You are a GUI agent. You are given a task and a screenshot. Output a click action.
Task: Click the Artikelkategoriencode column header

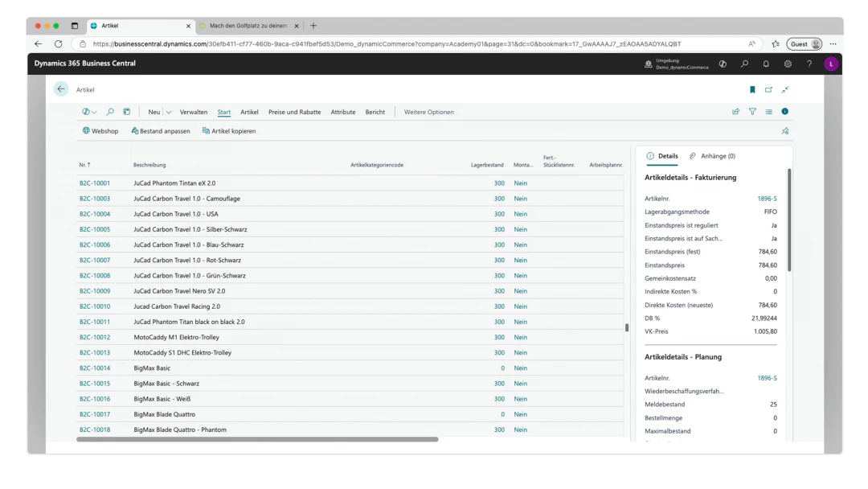click(x=377, y=165)
